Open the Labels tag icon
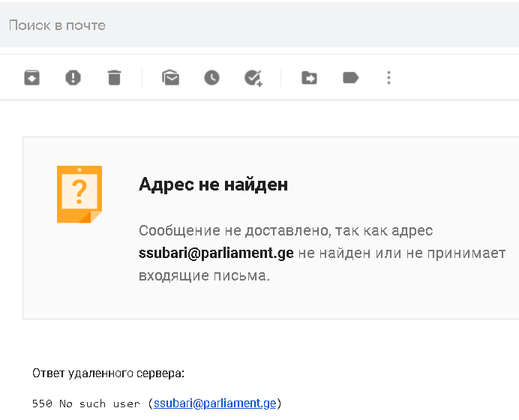 pos(350,77)
